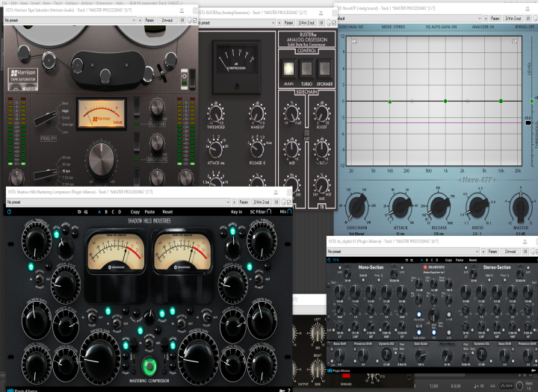Click the green 100 Hz band triangle in Nova-67P
Image resolution: width=538 pixels, height=392 pixels.
(390, 102)
